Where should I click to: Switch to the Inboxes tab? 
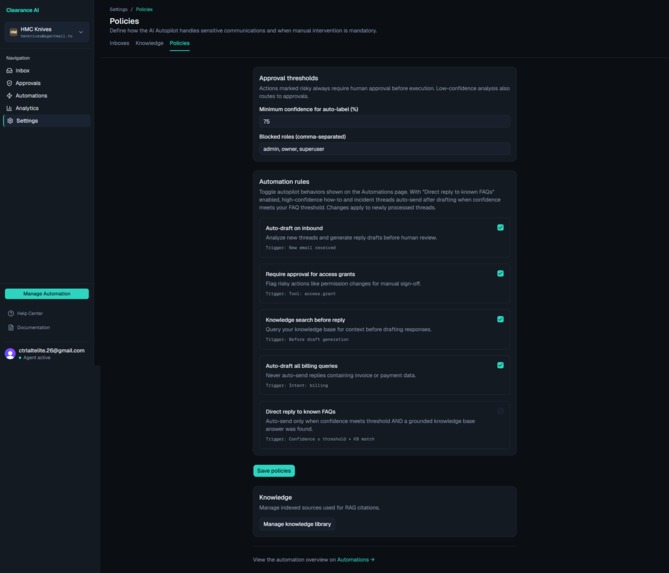(x=119, y=43)
